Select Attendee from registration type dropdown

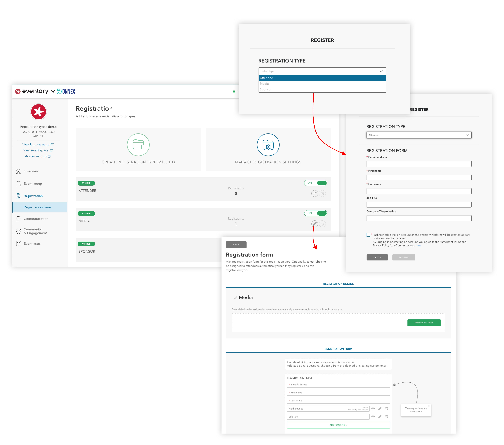click(322, 78)
